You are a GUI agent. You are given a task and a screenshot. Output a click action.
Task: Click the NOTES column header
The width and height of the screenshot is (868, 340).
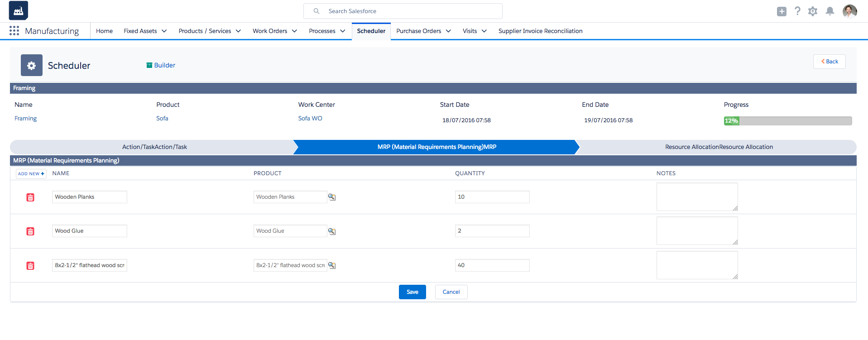[x=666, y=173]
